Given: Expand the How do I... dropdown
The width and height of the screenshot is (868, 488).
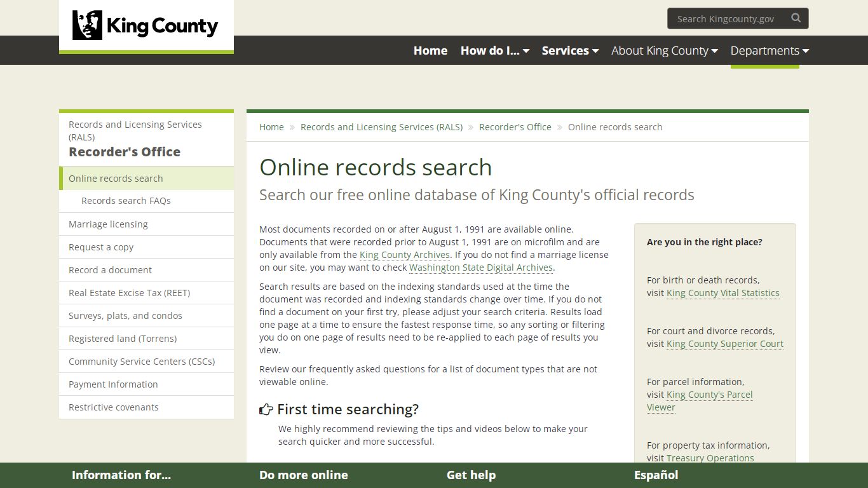Looking at the screenshot, I should [x=494, y=50].
